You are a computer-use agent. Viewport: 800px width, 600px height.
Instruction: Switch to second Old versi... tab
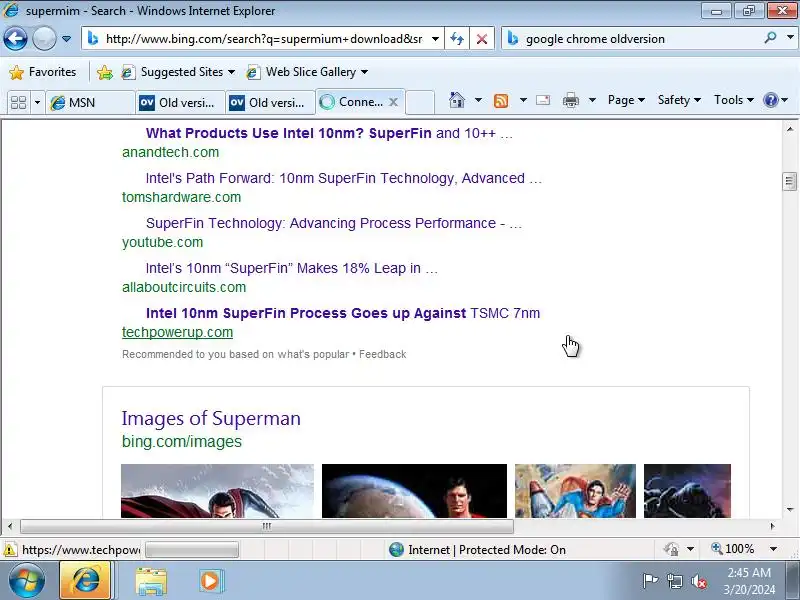click(270, 103)
